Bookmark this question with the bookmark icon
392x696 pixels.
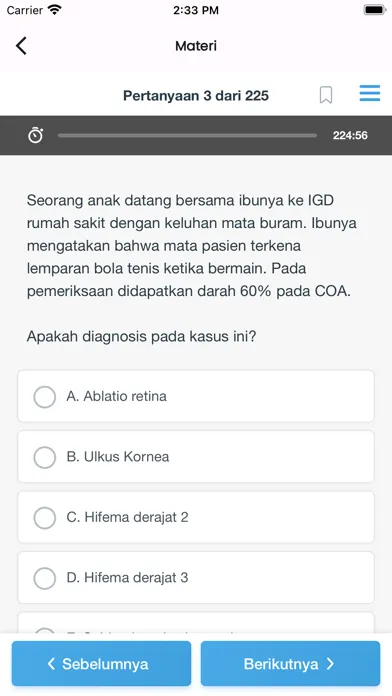(326, 95)
